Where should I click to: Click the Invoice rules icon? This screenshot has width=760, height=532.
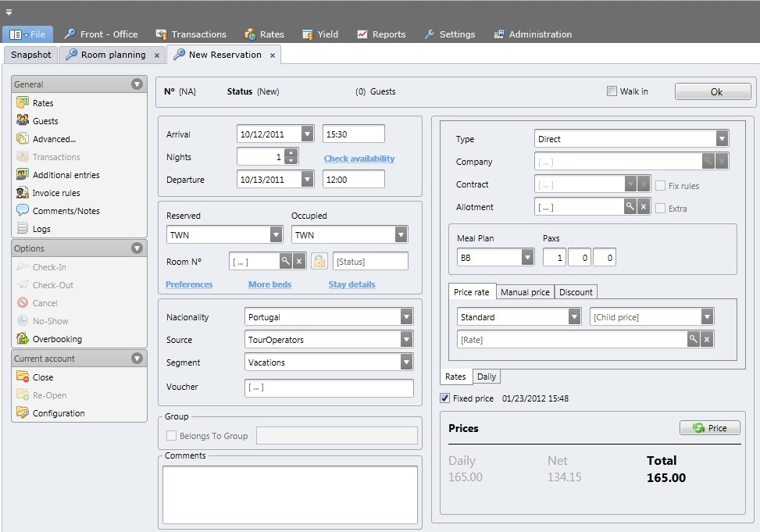(23, 193)
